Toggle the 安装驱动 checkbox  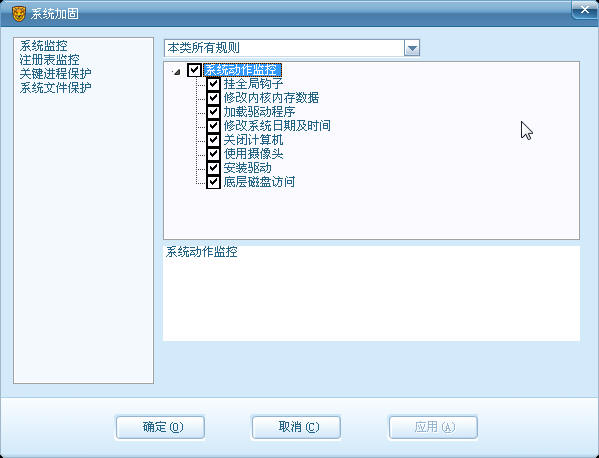213,168
